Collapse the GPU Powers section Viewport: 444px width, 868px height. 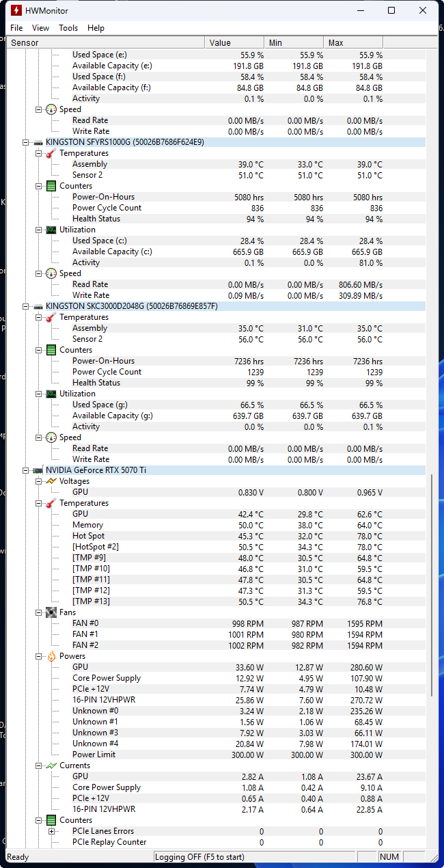point(38,656)
